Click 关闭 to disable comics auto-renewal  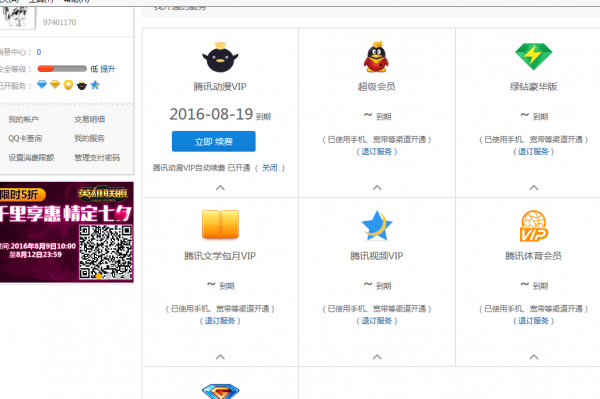pyautogui.click(x=269, y=168)
